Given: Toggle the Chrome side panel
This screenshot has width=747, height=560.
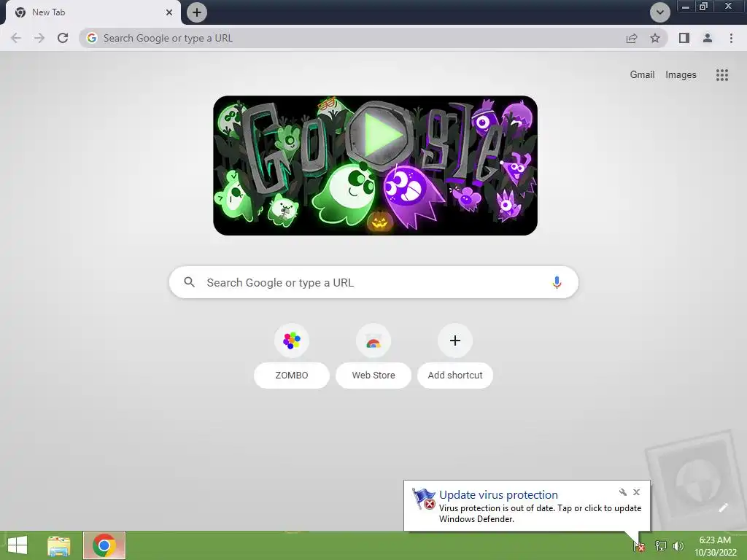Looking at the screenshot, I should (684, 38).
